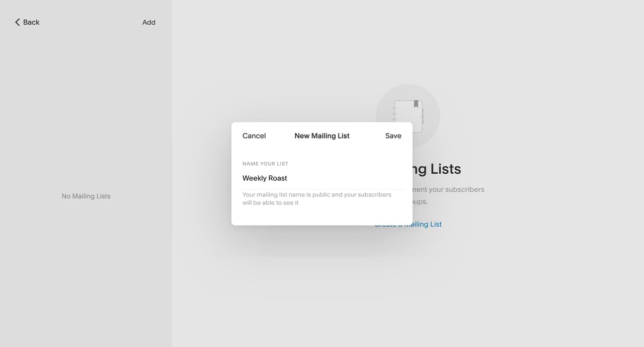Click the Weekly Roast name field

265,178
